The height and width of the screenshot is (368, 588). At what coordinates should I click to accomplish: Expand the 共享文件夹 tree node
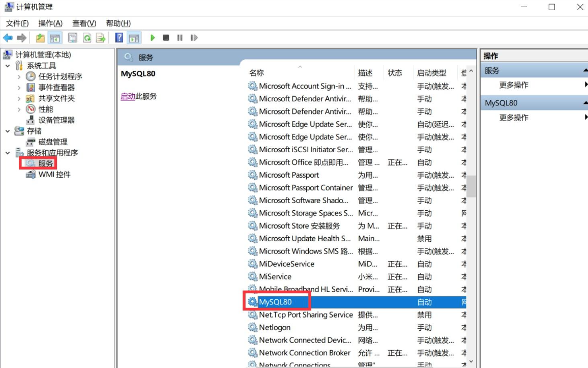point(19,98)
